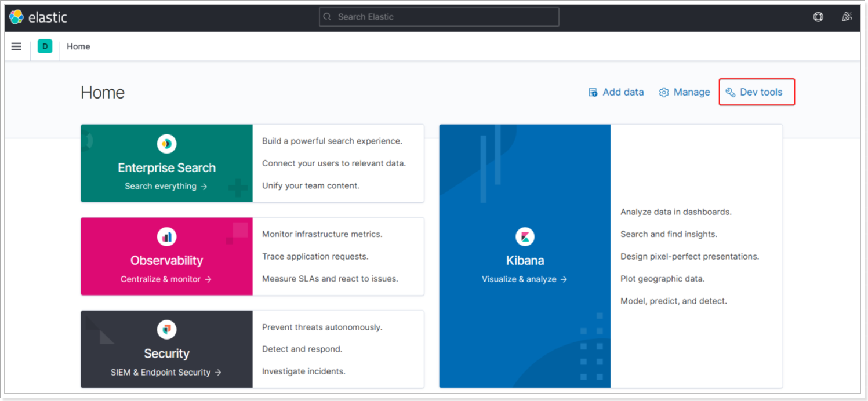The height and width of the screenshot is (401, 868).
Task: Focus the Search Elastic input field
Action: (439, 17)
